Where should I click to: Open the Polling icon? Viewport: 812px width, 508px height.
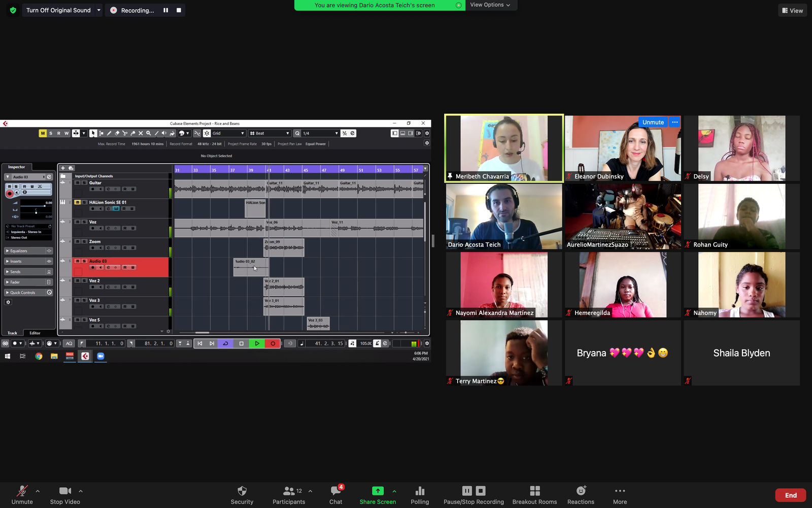[420, 491]
